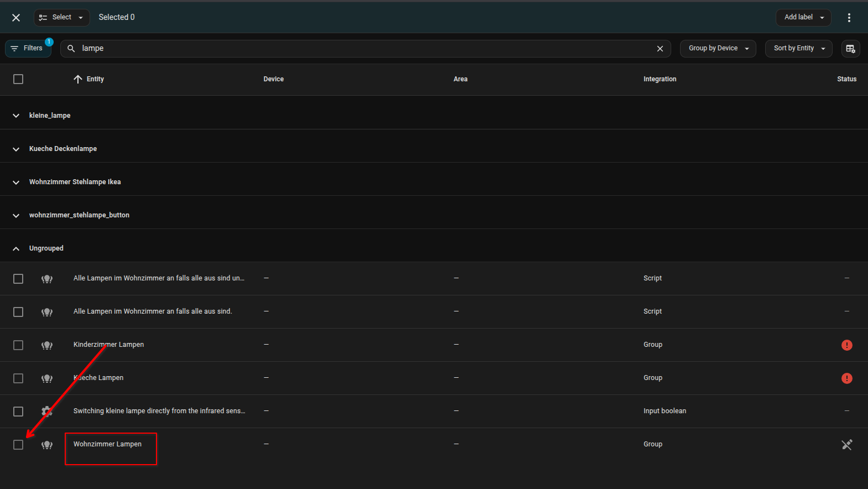
Task: Click the entity icon for Wohnzimmer Lampen
Action: click(x=47, y=445)
